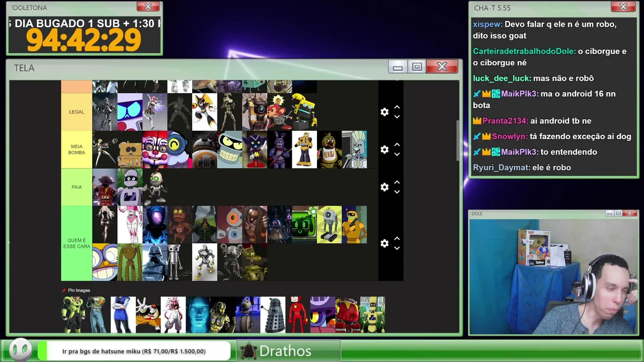
Task: Select the Dalek in the unranked images
Action: pos(272,315)
